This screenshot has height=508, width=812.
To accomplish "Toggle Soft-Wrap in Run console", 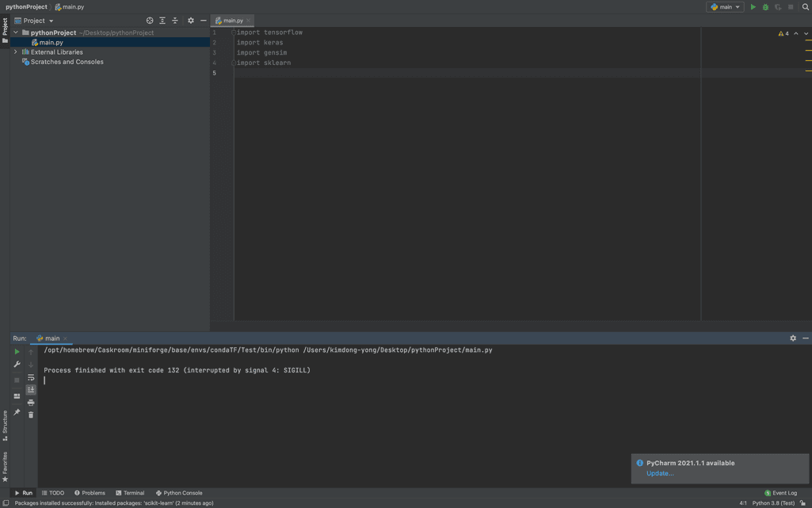I will [x=31, y=377].
